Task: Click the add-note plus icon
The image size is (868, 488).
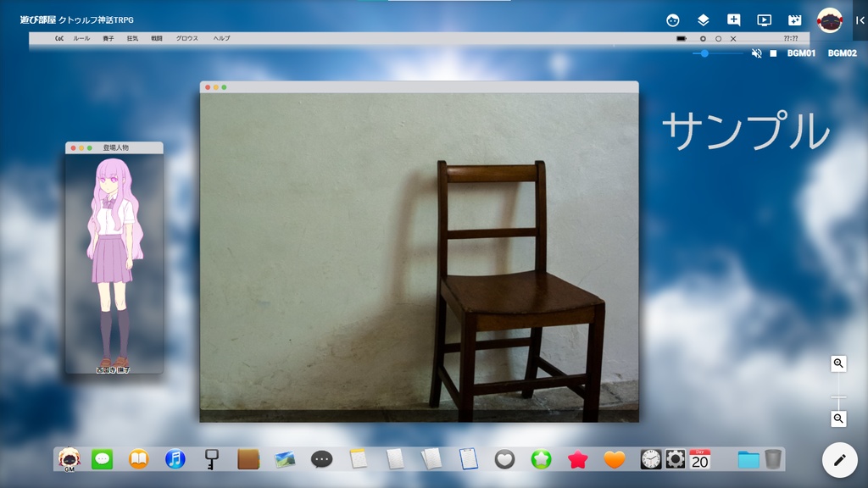Action: [x=733, y=20]
